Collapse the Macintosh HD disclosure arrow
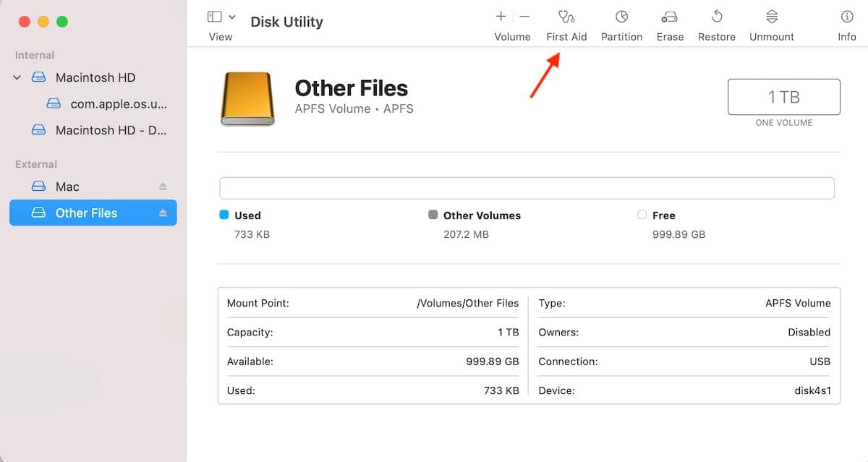 pyautogui.click(x=17, y=77)
